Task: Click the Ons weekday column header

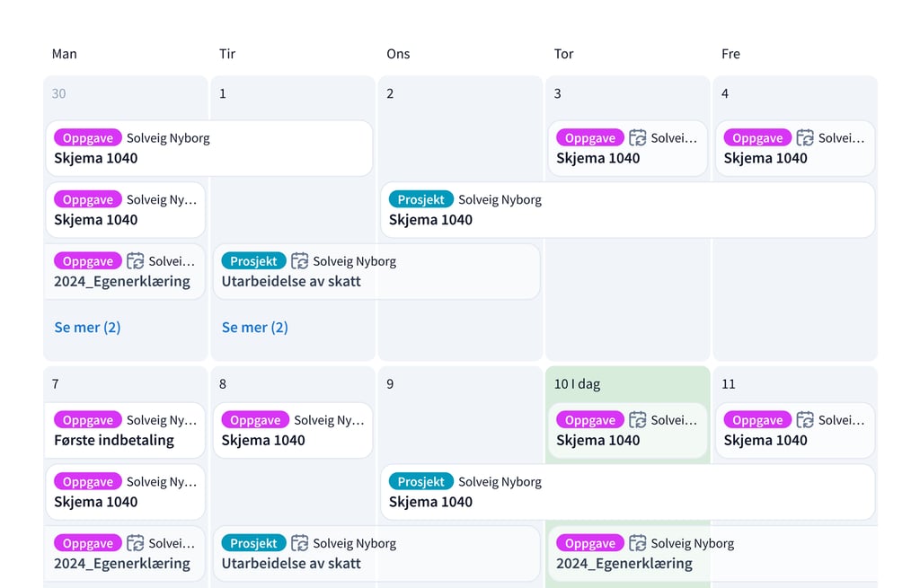Action: [x=398, y=54]
